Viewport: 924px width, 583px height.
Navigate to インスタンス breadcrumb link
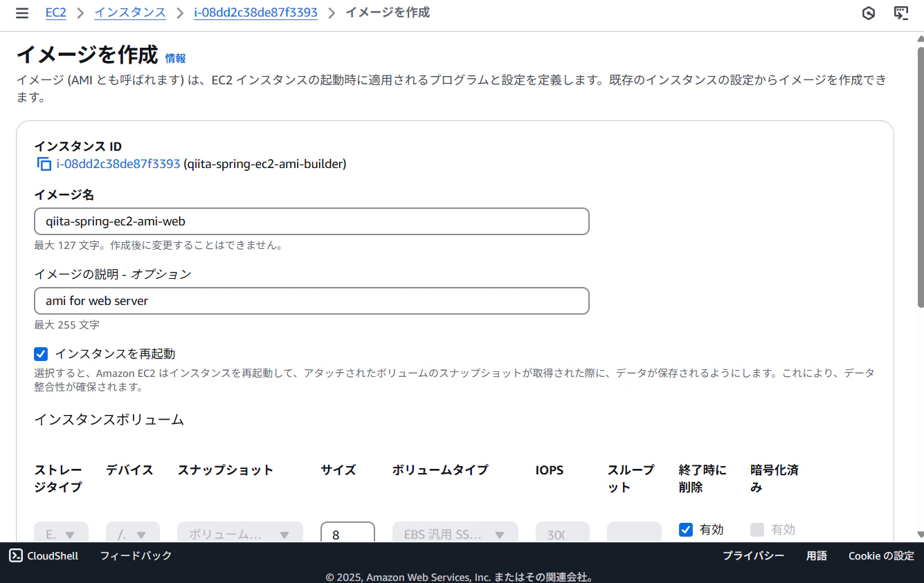point(130,12)
